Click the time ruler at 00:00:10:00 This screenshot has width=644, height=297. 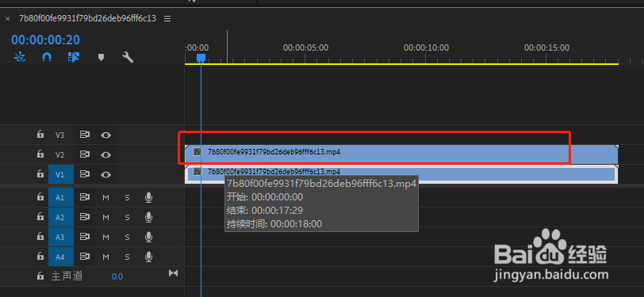(427, 48)
